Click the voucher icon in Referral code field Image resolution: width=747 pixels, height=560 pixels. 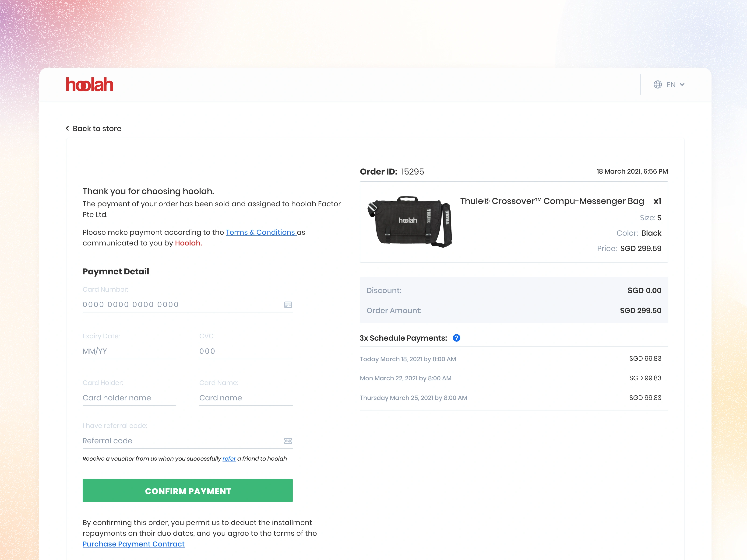coord(288,441)
